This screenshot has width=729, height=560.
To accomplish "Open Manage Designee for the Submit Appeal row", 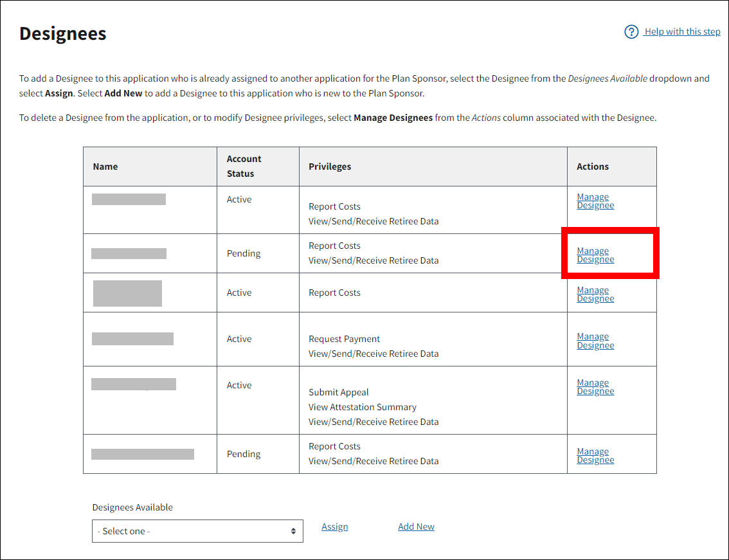I will [595, 387].
